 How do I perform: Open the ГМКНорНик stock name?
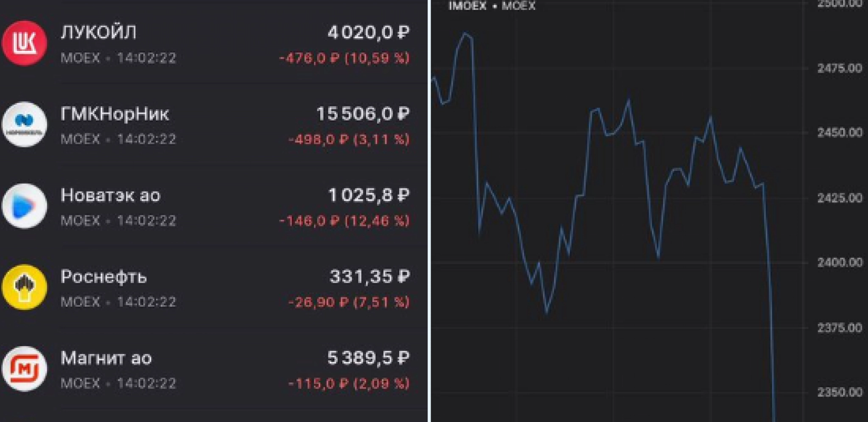click(x=115, y=114)
